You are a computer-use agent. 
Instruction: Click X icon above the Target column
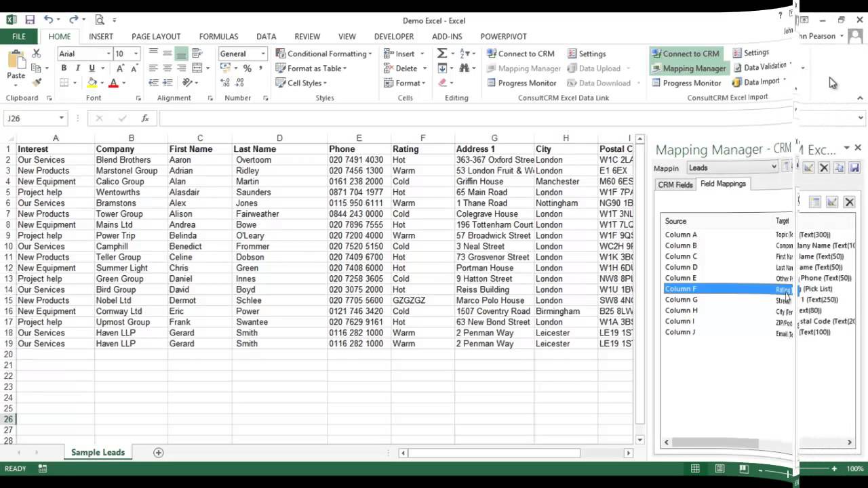point(849,202)
